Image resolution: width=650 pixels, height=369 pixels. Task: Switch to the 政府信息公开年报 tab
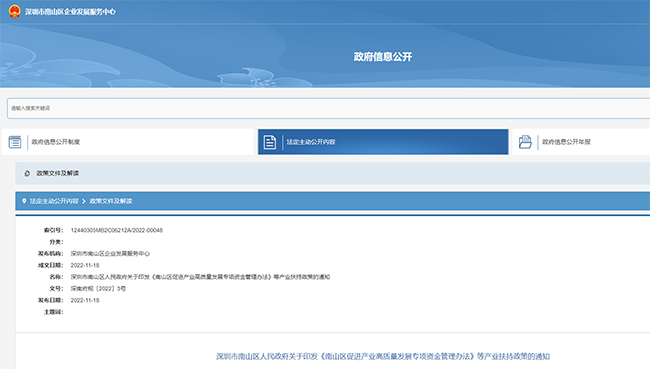[x=566, y=142]
